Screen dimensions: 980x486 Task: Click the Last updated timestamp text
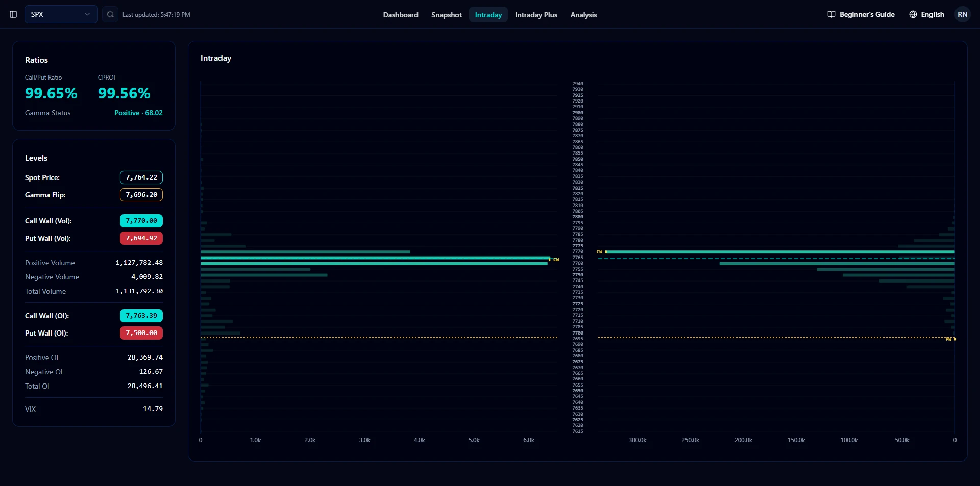click(x=156, y=15)
